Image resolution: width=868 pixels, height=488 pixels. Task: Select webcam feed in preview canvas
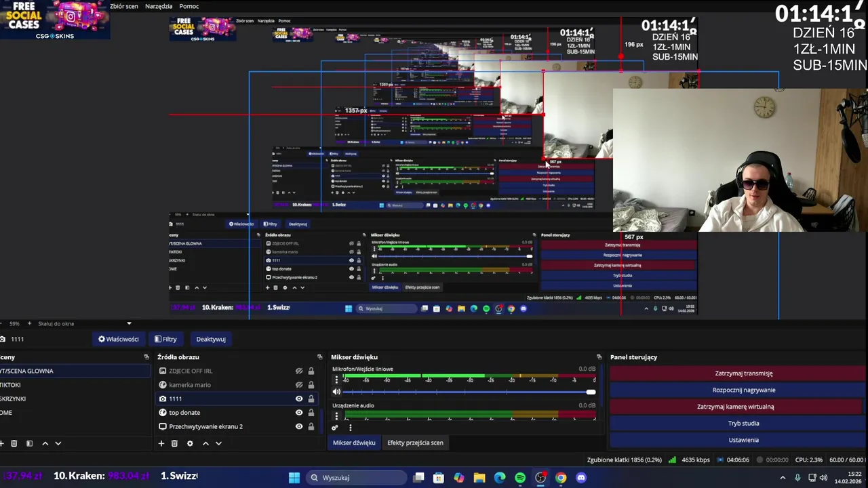click(x=740, y=160)
